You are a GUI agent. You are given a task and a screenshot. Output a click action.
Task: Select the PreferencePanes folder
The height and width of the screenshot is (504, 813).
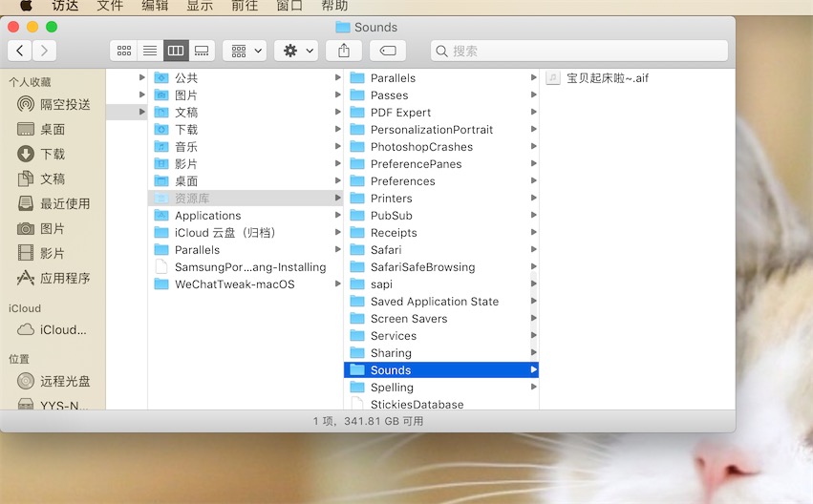pos(441,163)
